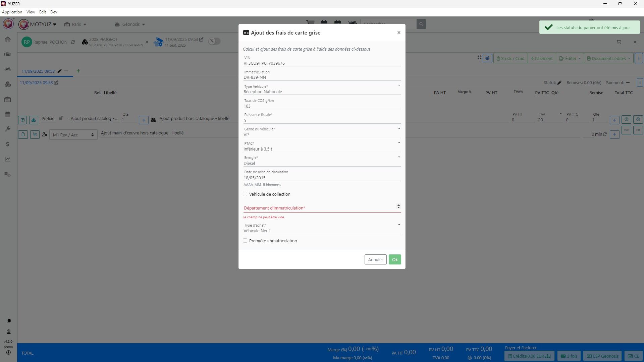644x362 pixels.
Task: Click the Département d'immatriculation stepper field
Action: 319,208
